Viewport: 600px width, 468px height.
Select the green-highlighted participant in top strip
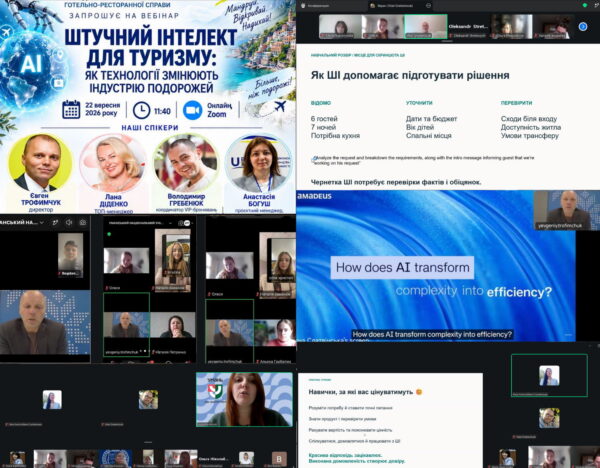pyautogui.click(x=426, y=26)
